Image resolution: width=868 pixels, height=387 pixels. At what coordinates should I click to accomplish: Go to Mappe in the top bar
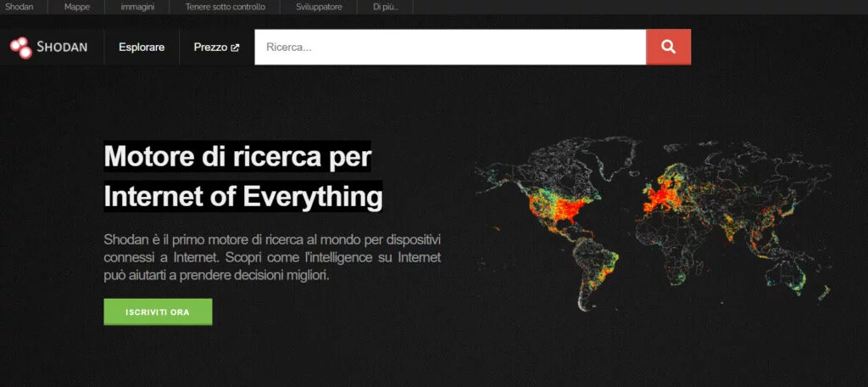77,7
